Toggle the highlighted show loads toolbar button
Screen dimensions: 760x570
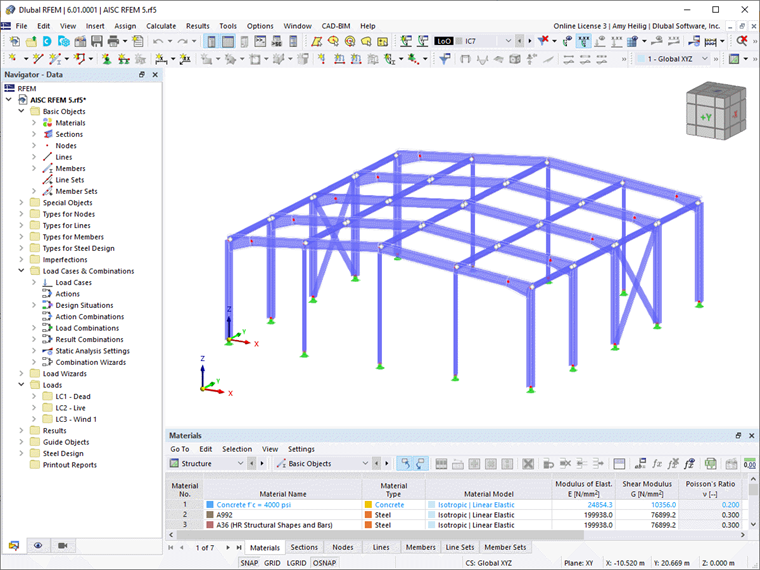(x=584, y=41)
